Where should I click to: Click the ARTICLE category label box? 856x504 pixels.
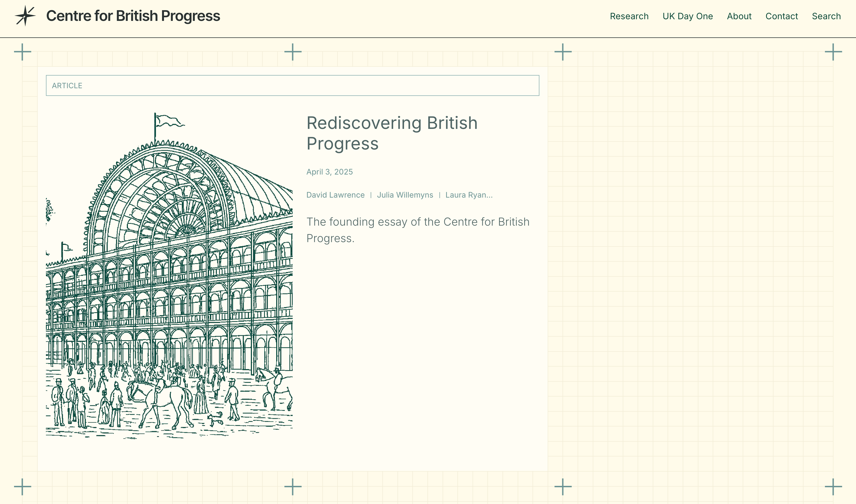pos(292,85)
